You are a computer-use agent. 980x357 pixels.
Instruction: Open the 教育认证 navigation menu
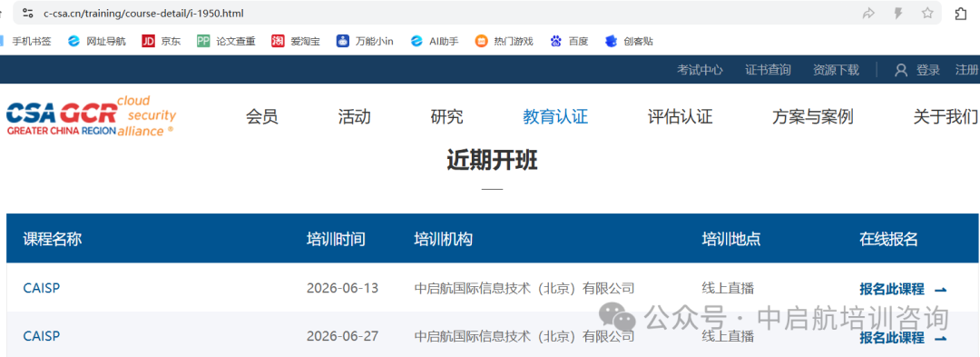tap(555, 117)
